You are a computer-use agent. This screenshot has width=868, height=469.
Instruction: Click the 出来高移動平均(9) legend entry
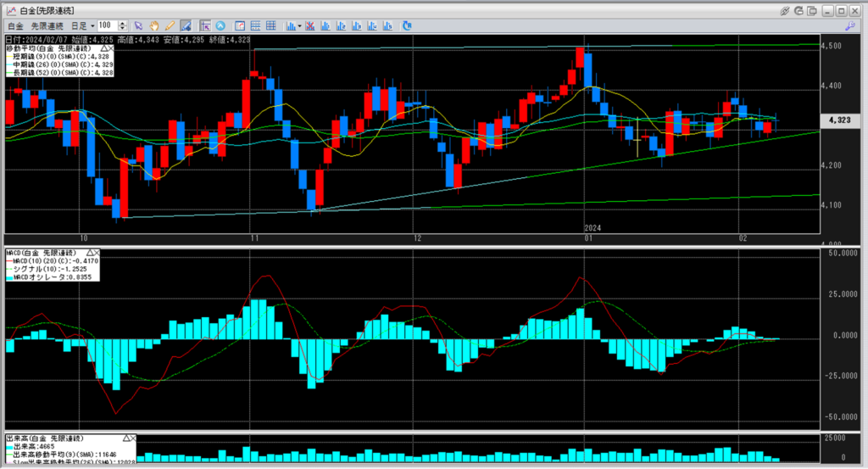pos(61,455)
